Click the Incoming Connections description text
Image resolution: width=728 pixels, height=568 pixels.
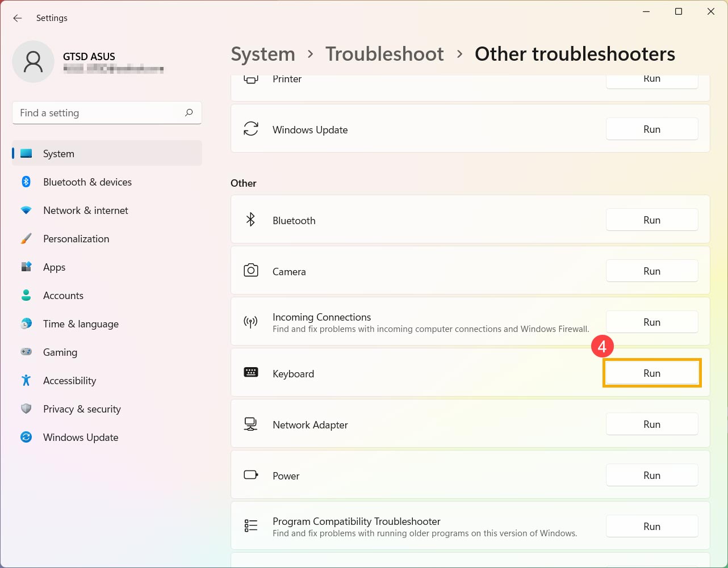[431, 329]
